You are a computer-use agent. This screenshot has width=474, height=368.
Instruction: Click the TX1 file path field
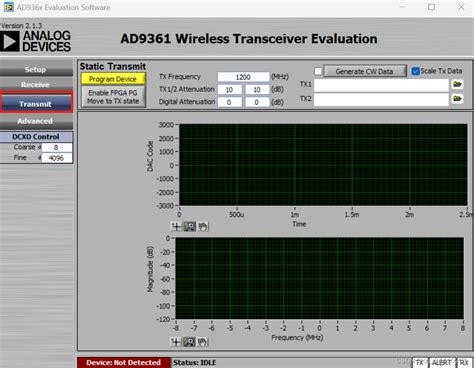381,85
